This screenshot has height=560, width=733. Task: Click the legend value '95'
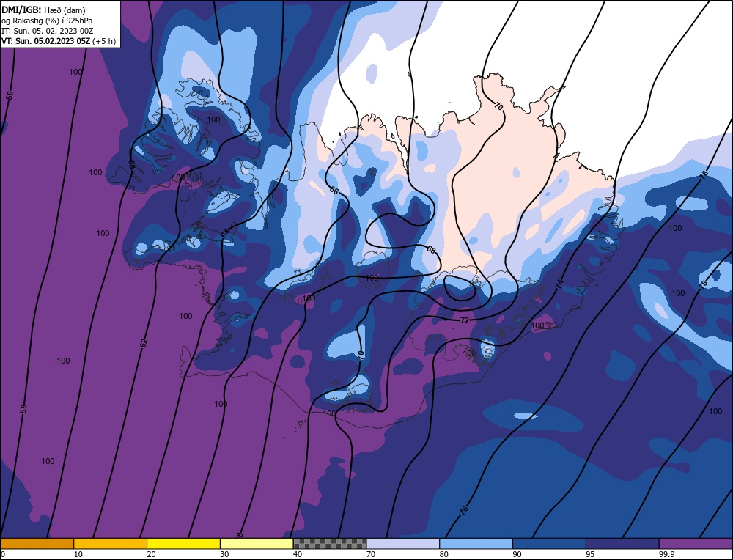tap(590, 554)
